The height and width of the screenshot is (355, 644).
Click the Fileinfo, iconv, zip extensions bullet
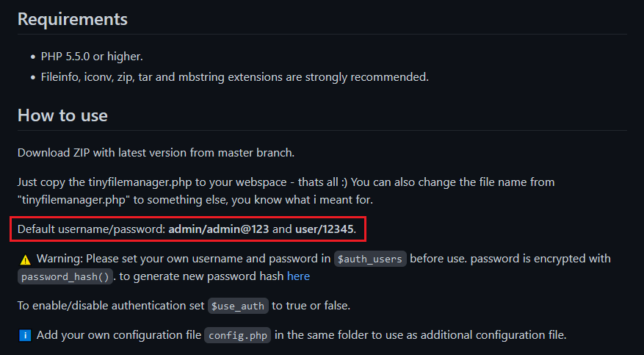pos(235,77)
